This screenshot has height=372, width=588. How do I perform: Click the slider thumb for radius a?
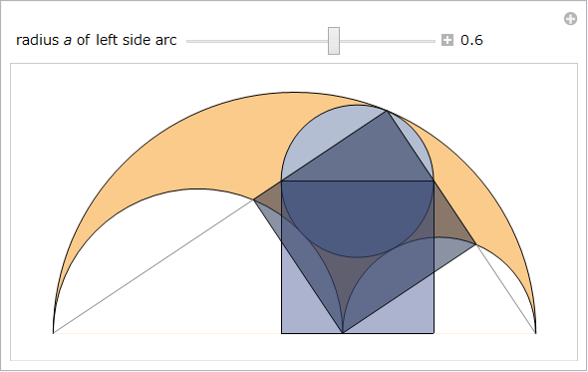(x=334, y=41)
